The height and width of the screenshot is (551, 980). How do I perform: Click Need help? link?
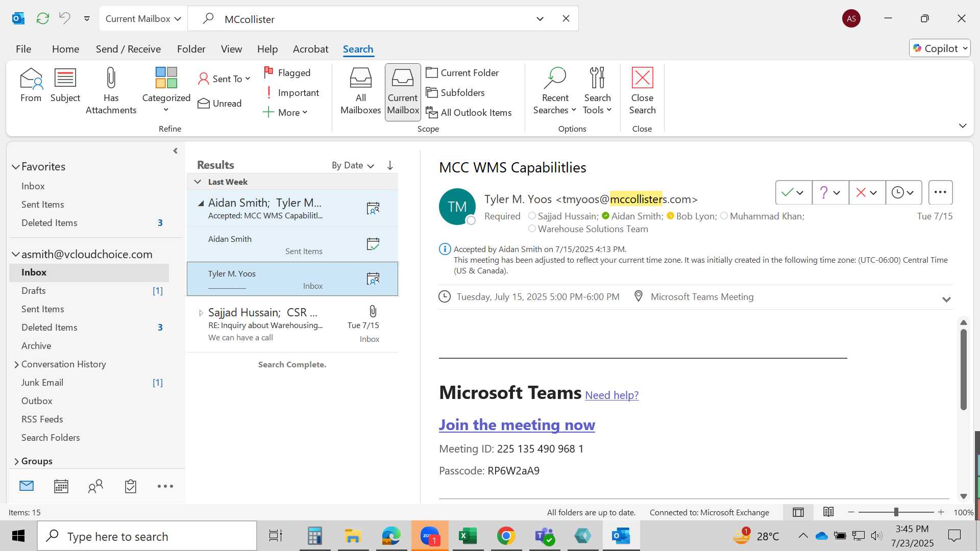pyautogui.click(x=611, y=395)
